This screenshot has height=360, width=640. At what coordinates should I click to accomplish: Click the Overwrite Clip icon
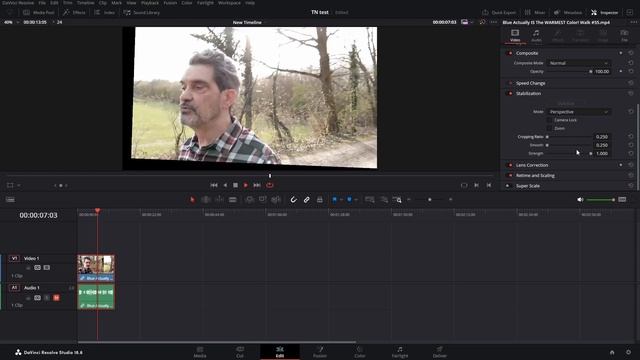tap(262, 200)
